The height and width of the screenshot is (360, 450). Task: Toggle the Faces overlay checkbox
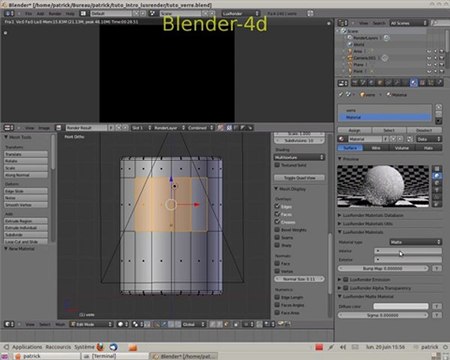point(277,214)
